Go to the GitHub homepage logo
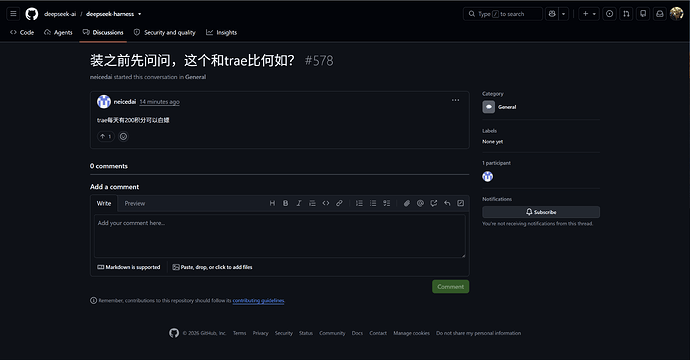The height and width of the screenshot is (360, 690). (32, 14)
